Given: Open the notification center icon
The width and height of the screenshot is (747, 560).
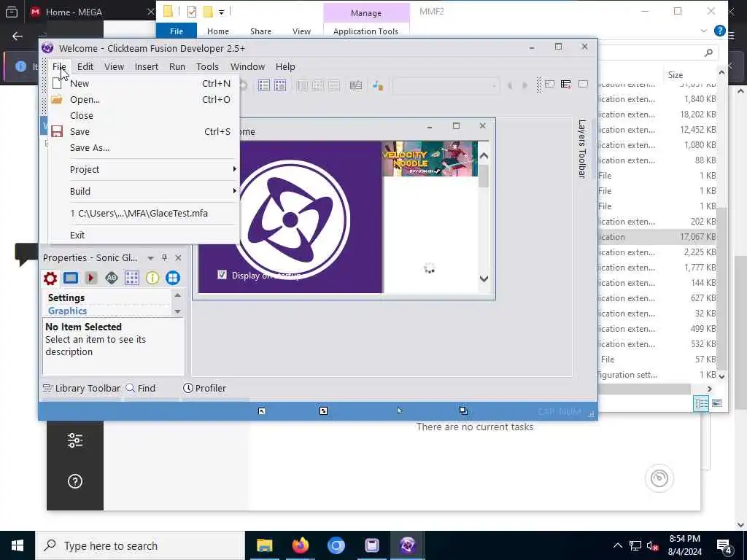Looking at the screenshot, I should [x=724, y=546].
